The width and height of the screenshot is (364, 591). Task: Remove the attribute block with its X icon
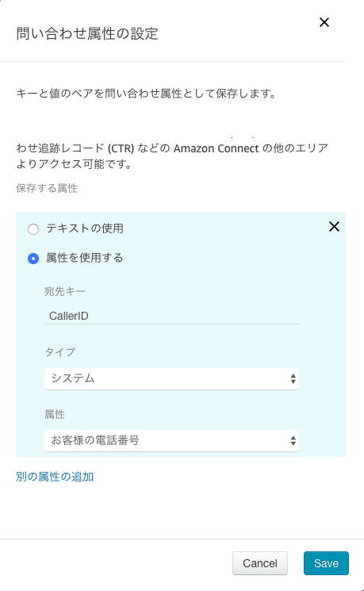[x=334, y=227]
